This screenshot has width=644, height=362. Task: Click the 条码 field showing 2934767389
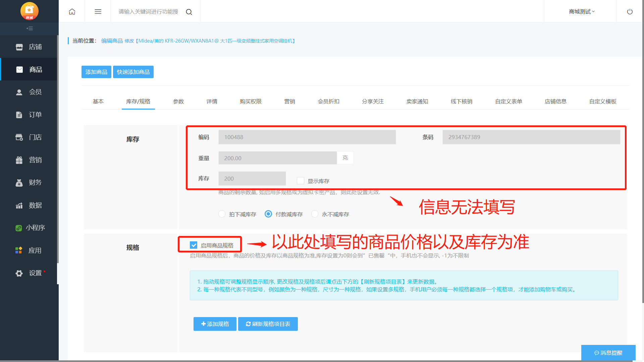click(x=531, y=137)
